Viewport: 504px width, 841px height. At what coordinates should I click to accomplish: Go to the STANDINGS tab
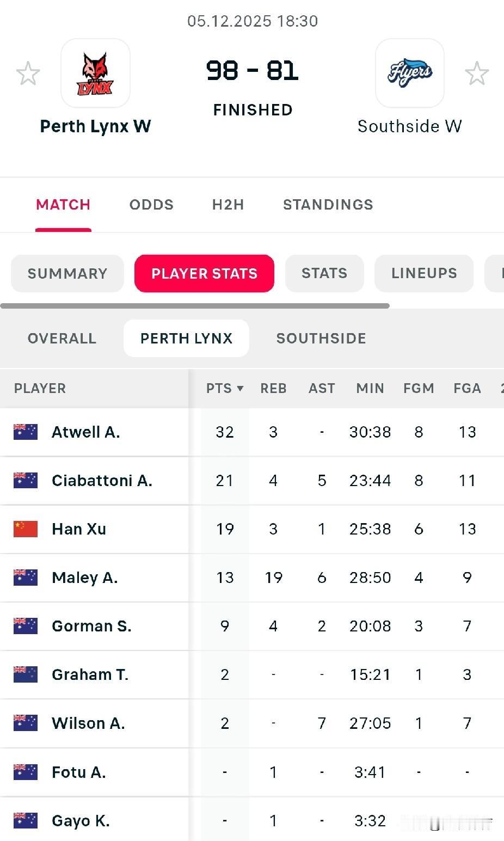(x=328, y=205)
